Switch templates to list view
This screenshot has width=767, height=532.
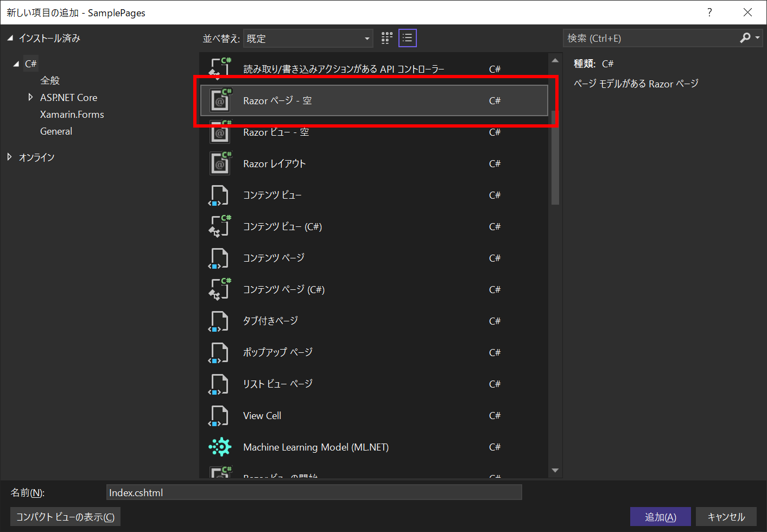coord(407,38)
